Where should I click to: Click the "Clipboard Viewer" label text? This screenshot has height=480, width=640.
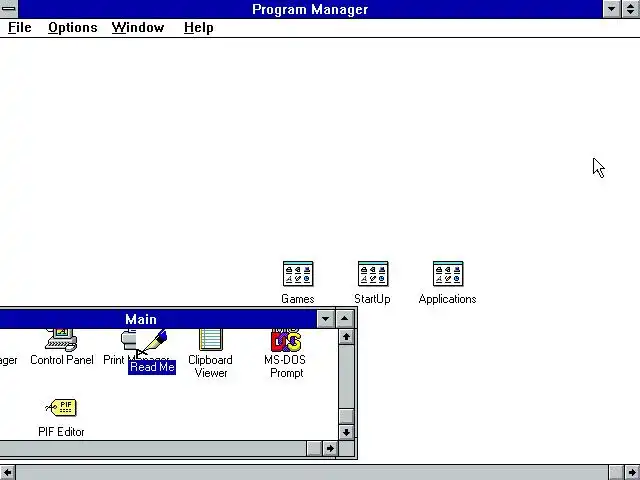pos(211,366)
